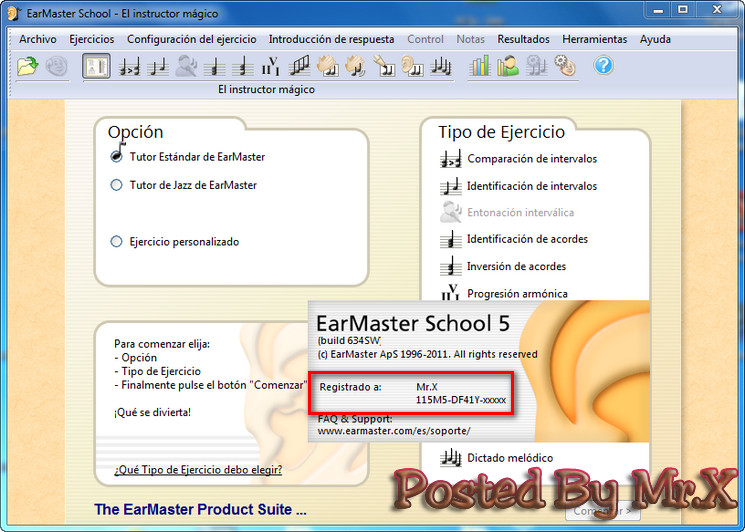
Task: Select the magic instructor toolbar icon
Action: [96, 66]
